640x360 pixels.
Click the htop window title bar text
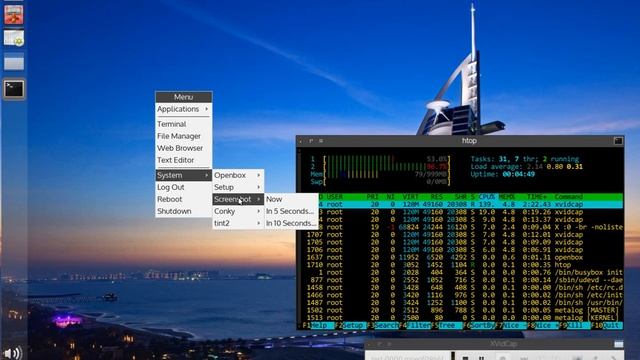pyautogui.click(x=469, y=141)
